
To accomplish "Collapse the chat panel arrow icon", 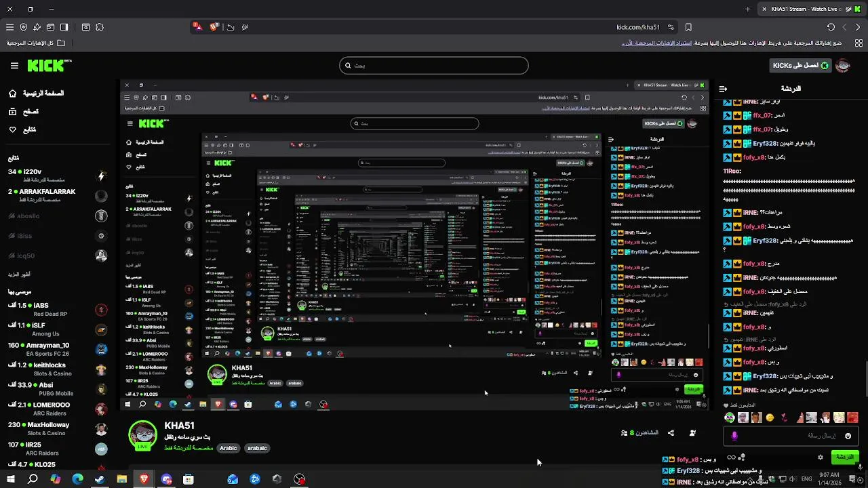I will coord(724,89).
